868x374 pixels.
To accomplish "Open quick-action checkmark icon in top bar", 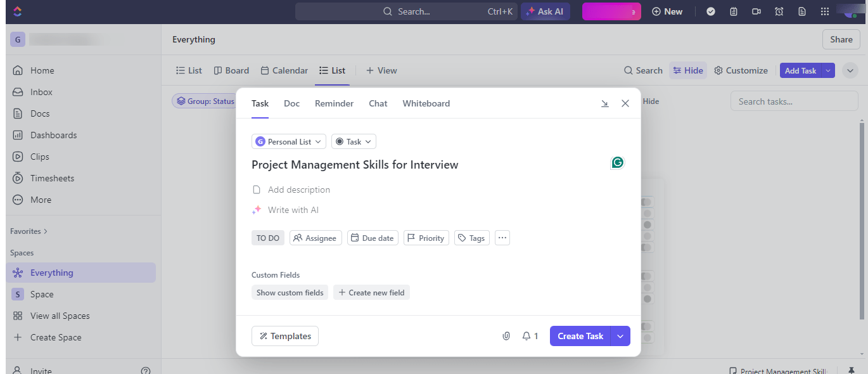I will point(711,11).
